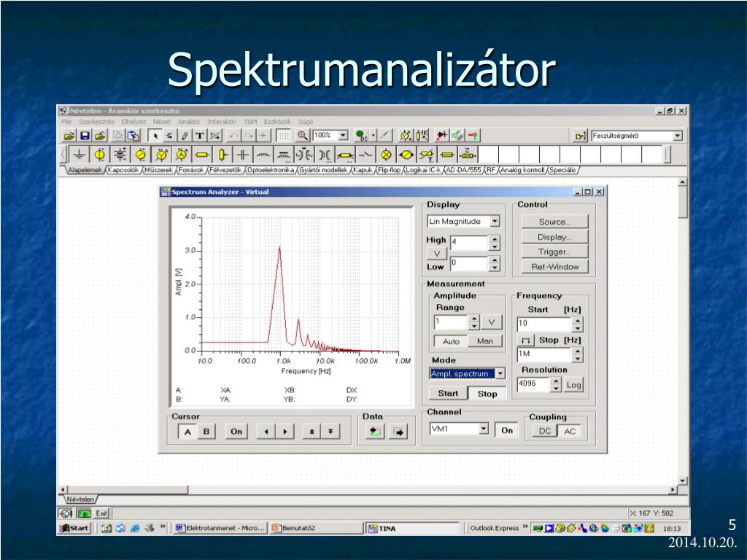Switch to the Elektrotanmenet taskbar window
The image size is (747, 560).
click(220, 528)
